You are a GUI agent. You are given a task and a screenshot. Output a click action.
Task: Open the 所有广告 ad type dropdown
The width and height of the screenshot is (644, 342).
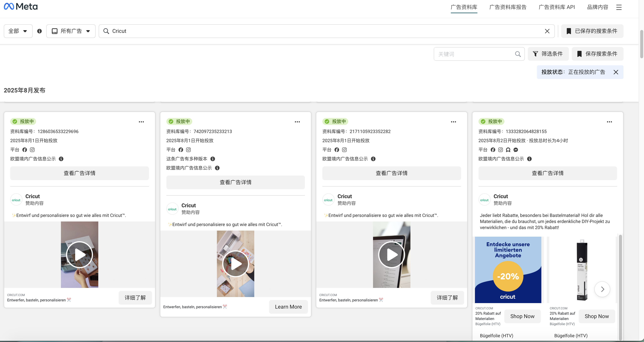pos(71,31)
